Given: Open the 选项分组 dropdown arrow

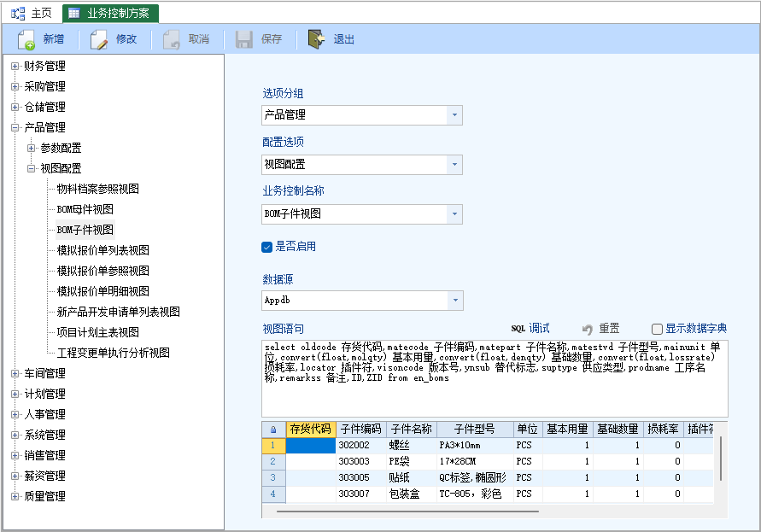Looking at the screenshot, I should 454,115.
